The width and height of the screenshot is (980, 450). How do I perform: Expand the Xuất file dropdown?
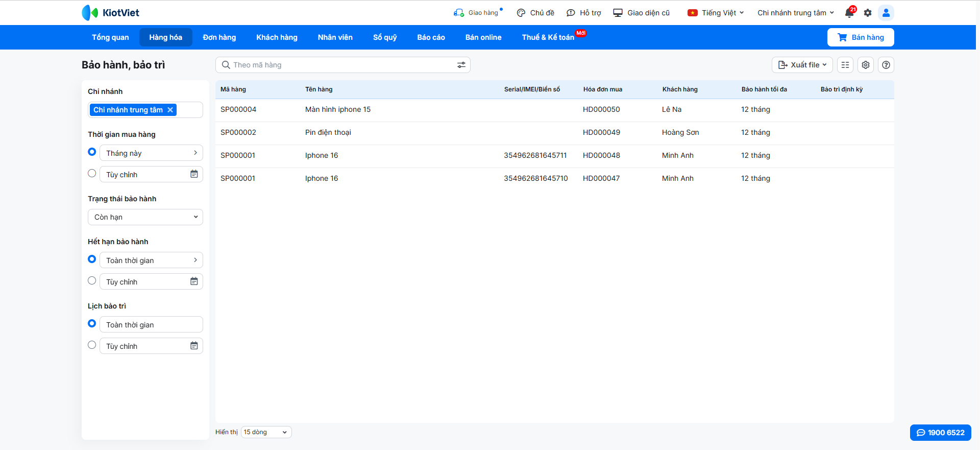point(802,65)
